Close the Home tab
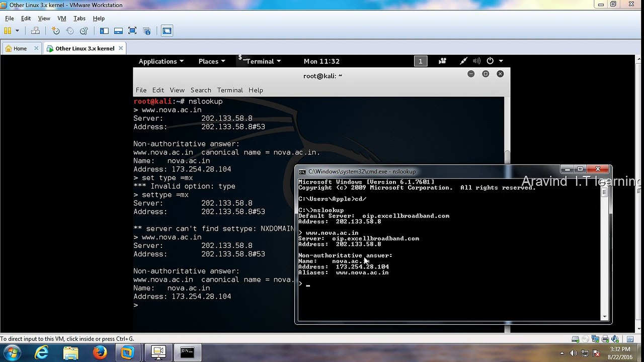This screenshot has width=644, height=362. (x=36, y=48)
